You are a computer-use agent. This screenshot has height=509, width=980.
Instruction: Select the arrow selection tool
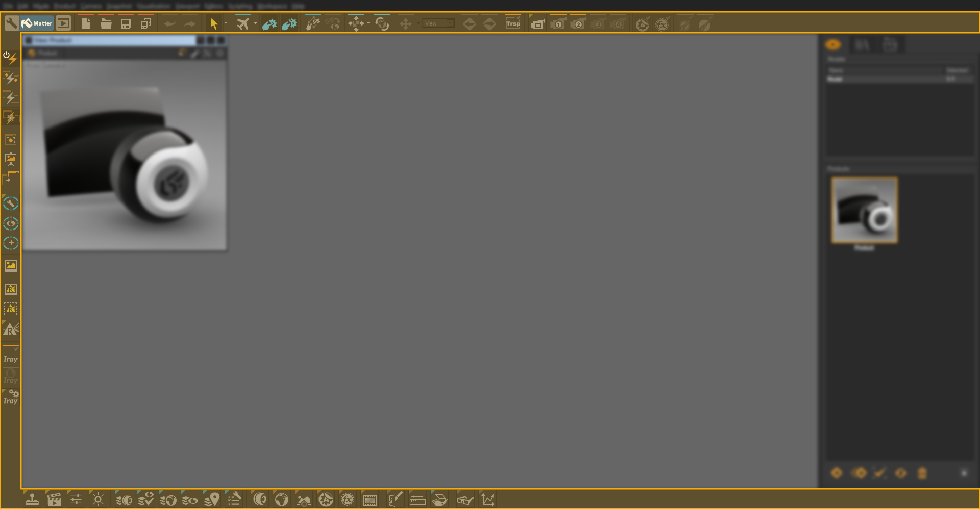[x=215, y=23]
